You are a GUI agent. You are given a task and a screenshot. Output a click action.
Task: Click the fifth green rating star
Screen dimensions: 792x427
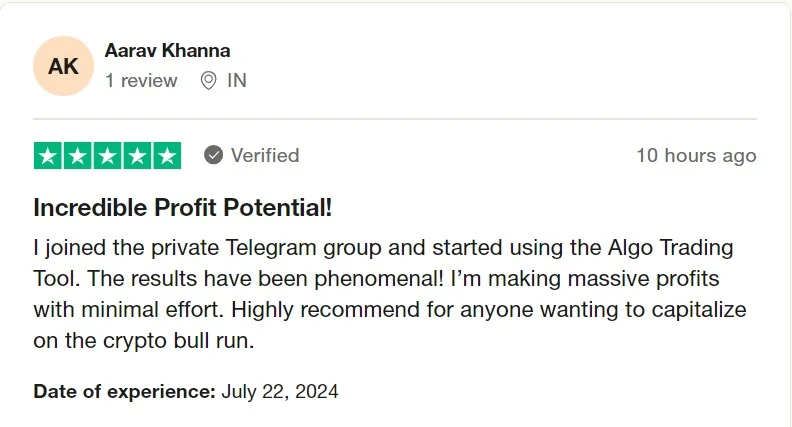(167, 156)
